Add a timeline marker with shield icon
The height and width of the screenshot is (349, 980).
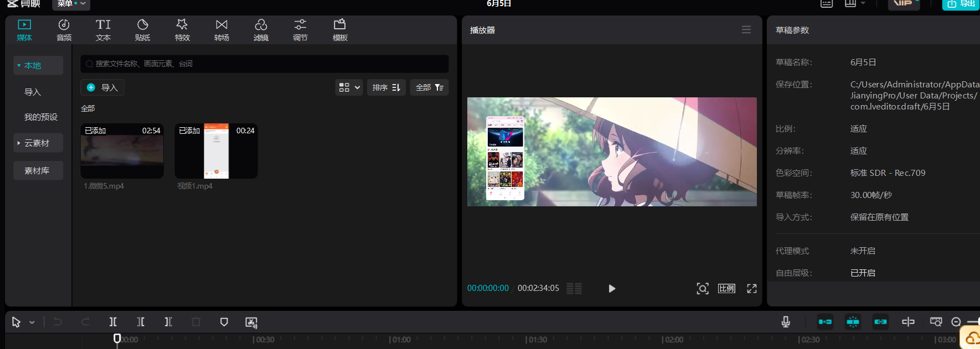click(224, 322)
